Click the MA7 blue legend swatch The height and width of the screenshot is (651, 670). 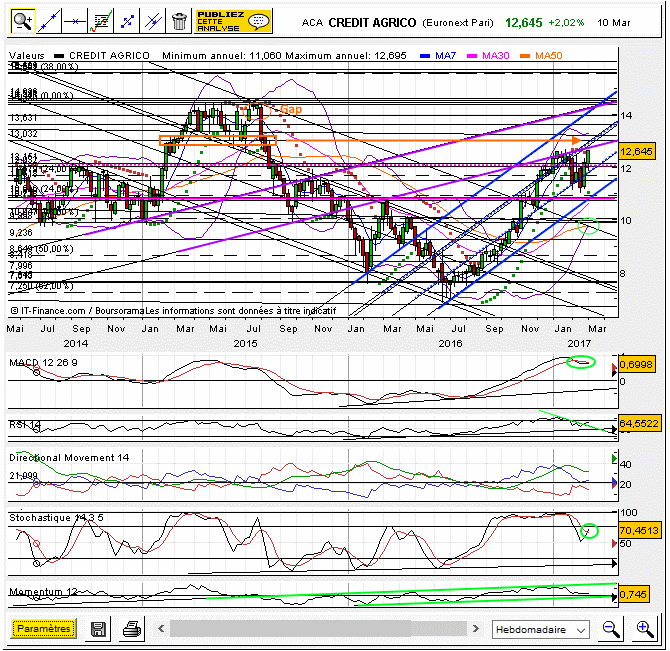pyautogui.click(x=424, y=56)
